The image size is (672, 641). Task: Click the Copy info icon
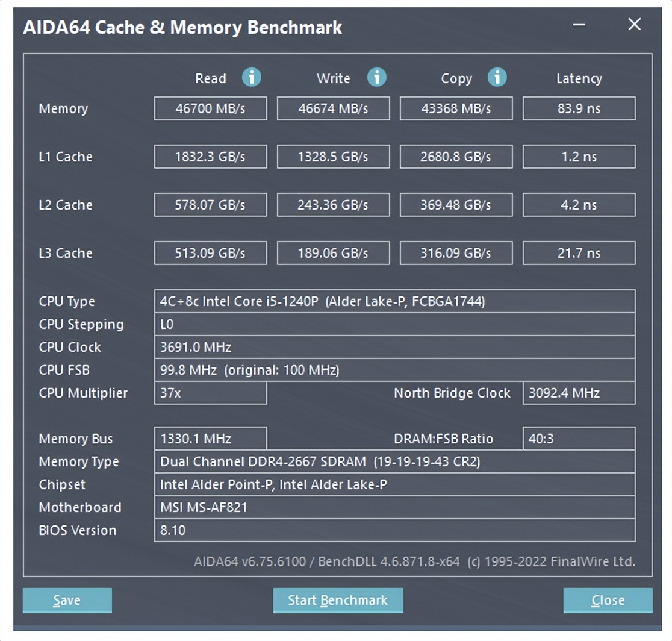coord(497,77)
